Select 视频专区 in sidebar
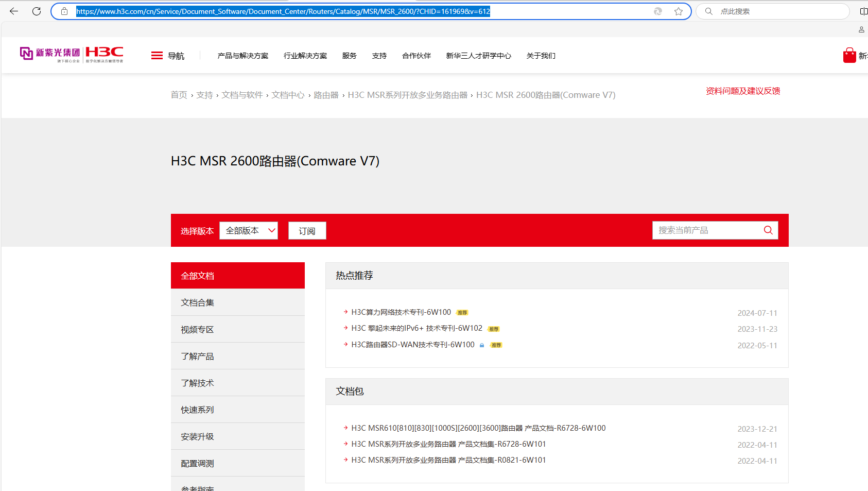 click(238, 329)
